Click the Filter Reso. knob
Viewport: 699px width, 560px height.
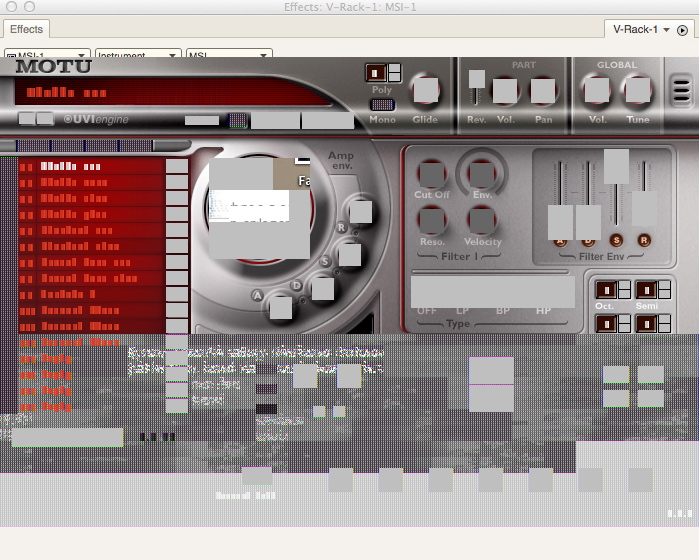(x=432, y=221)
